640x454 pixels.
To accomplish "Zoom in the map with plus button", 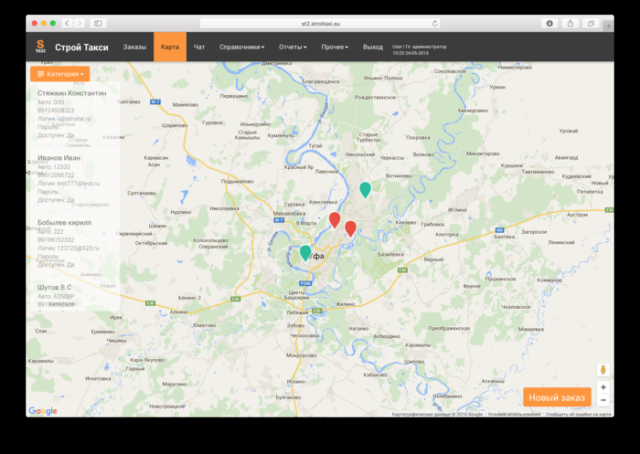I will 603,387.
